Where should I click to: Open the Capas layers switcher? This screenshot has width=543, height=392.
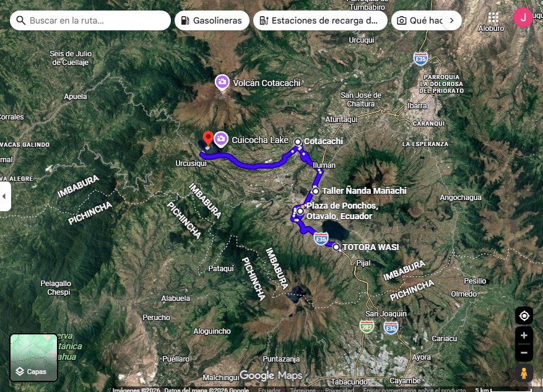point(33,358)
